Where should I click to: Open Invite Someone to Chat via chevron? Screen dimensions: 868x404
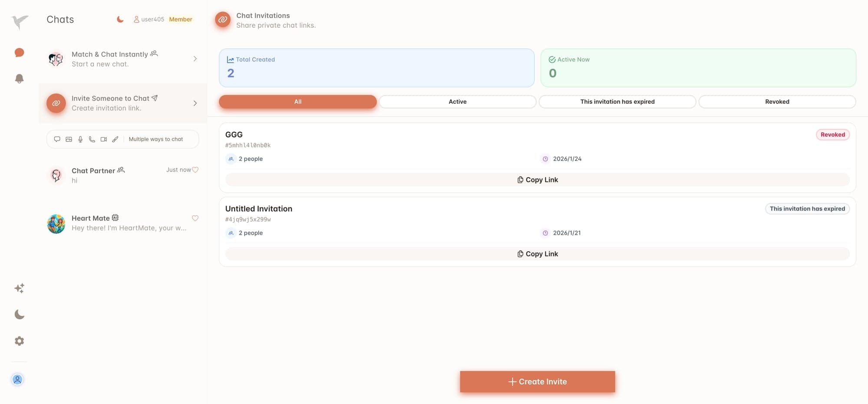click(x=195, y=103)
